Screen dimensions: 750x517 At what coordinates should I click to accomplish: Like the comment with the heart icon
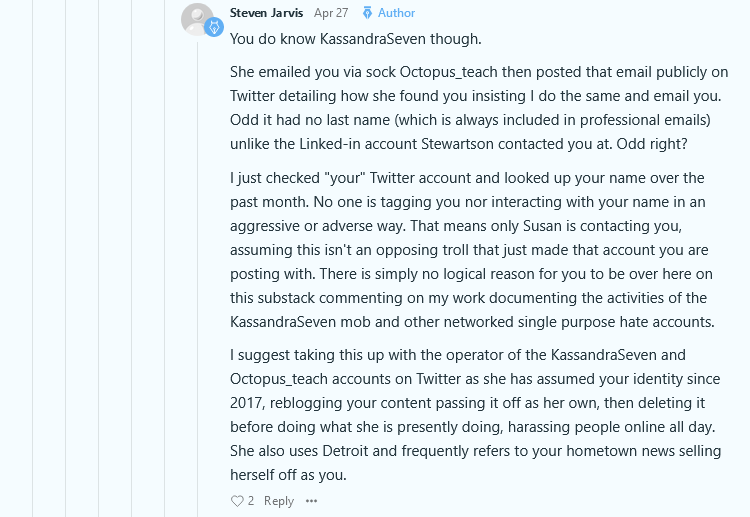click(237, 501)
